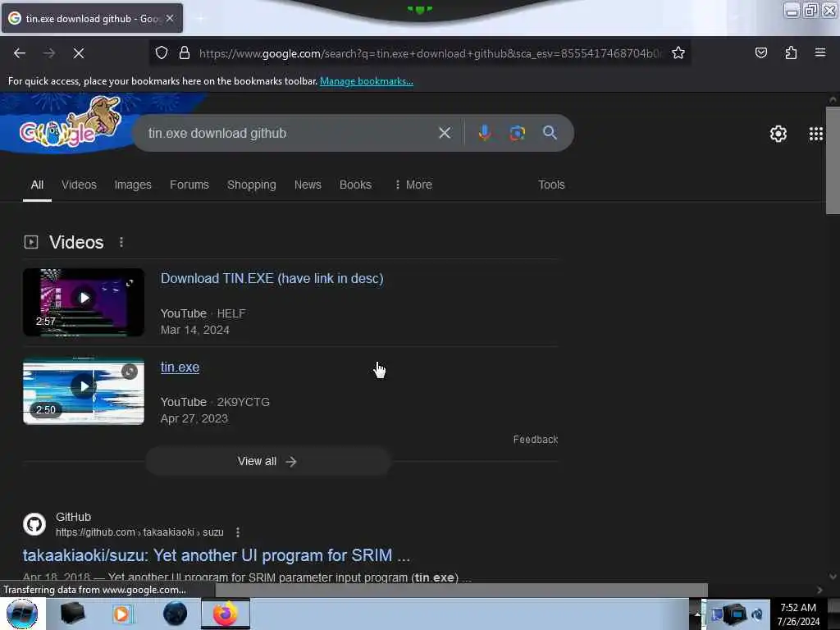Viewport: 840px width, 630px height.
Task: Switch to the Books search tab
Action: tap(355, 185)
